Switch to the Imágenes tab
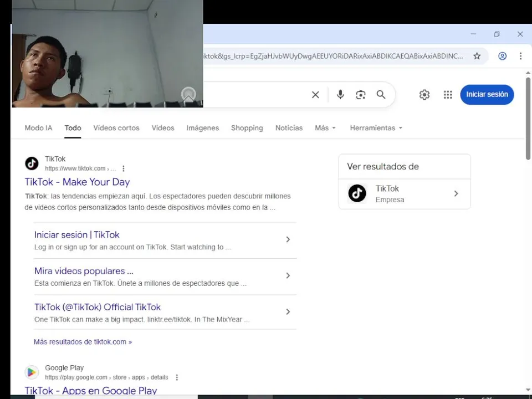The image size is (532, 399). click(203, 128)
